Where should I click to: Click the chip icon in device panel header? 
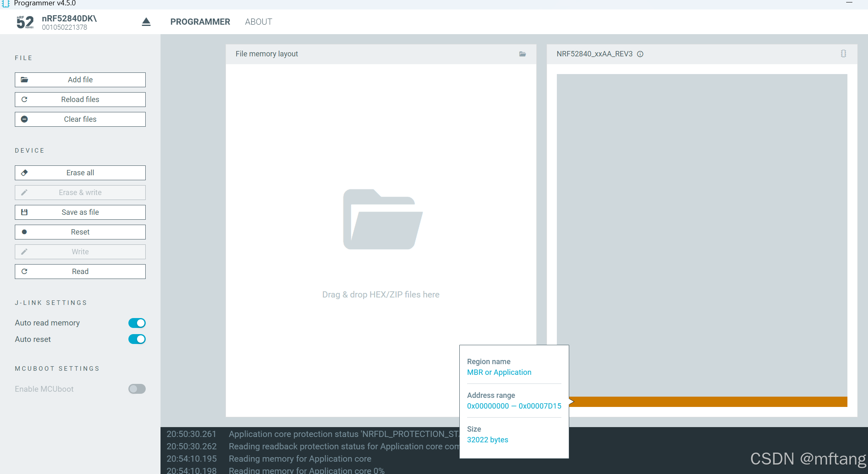pyautogui.click(x=843, y=54)
